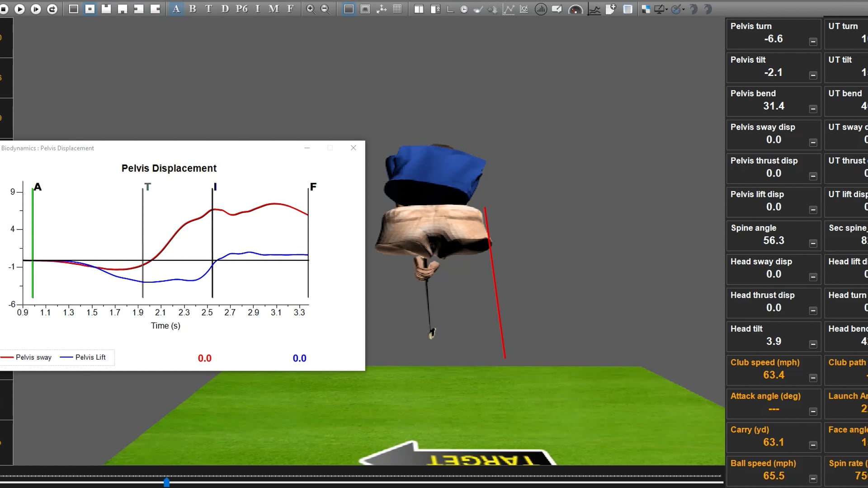Switch to the P6 swing position
This screenshot has height=488, width=868.
[242, 9]
